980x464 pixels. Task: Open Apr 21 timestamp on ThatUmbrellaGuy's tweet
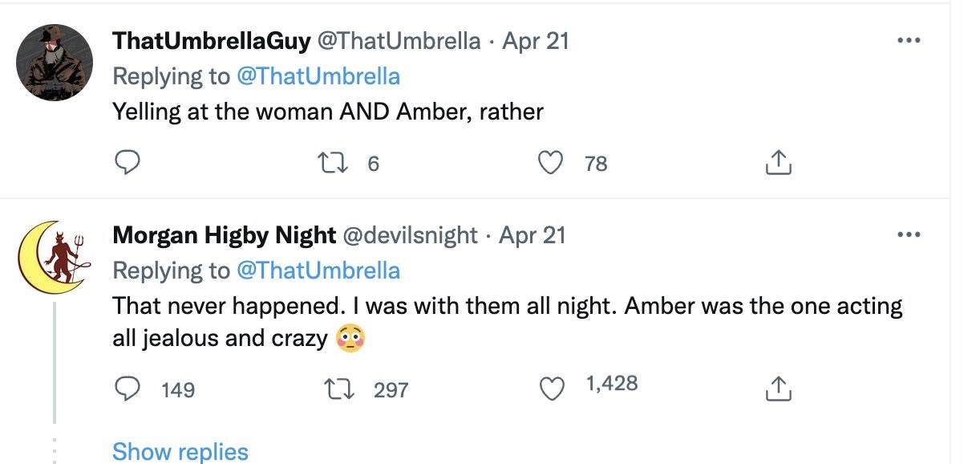536,41
